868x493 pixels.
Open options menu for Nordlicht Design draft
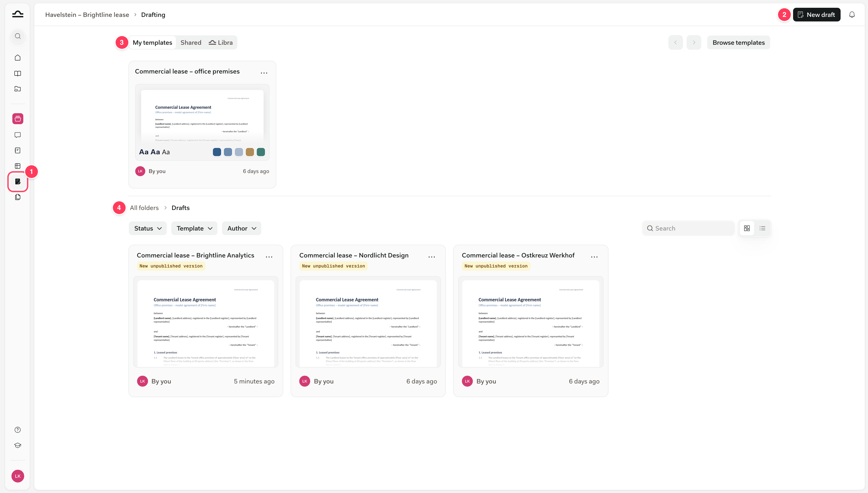432,257
